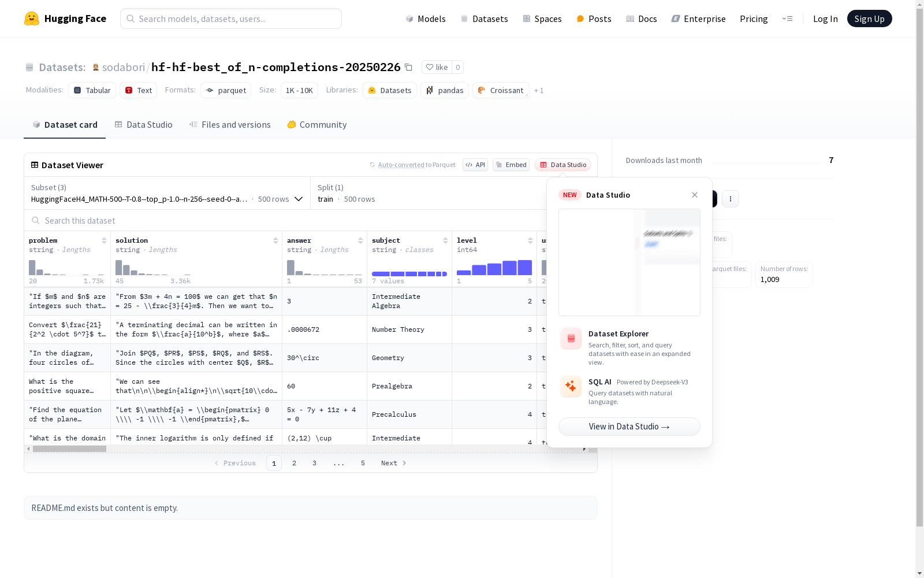Click the Log In link
The image size is (924, 578).
pyautogui.click(x=825, y=18)
